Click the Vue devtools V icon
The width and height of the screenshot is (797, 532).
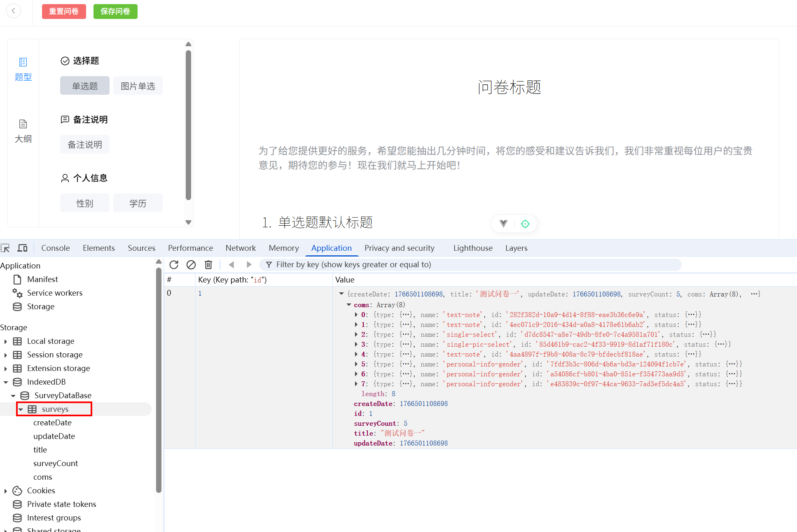[x=503, y=224]
